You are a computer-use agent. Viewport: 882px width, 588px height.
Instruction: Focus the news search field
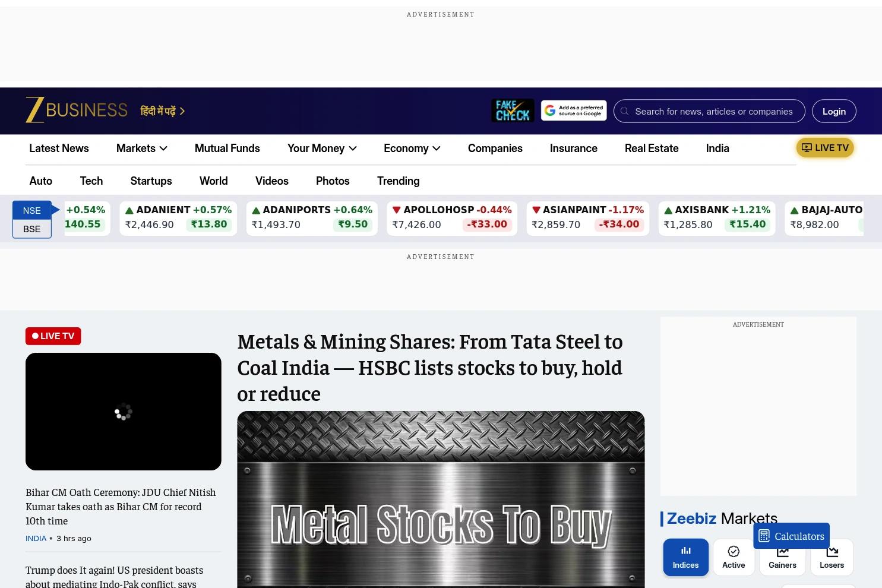coord(709,111)
